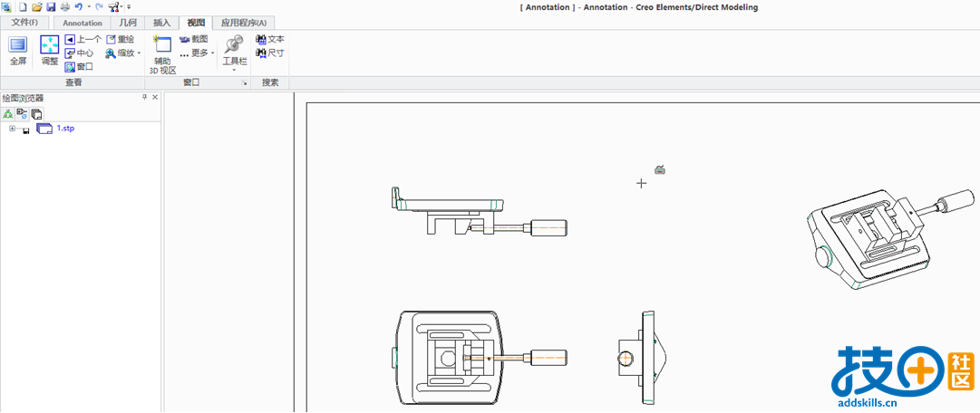This screenshot has width=980, height=413.
Task: Expand the 更多 dropdown in 窗口 group
Action: (197, 53)
